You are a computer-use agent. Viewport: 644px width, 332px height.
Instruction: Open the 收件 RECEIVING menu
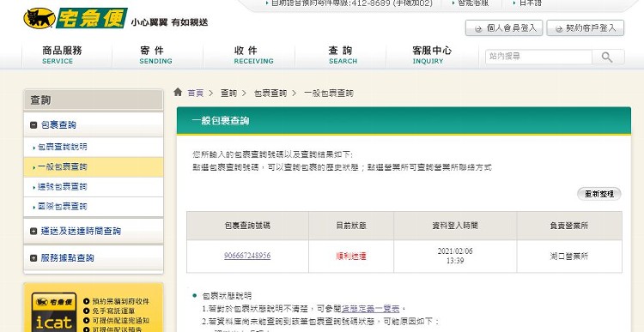[x=253, y=56]
